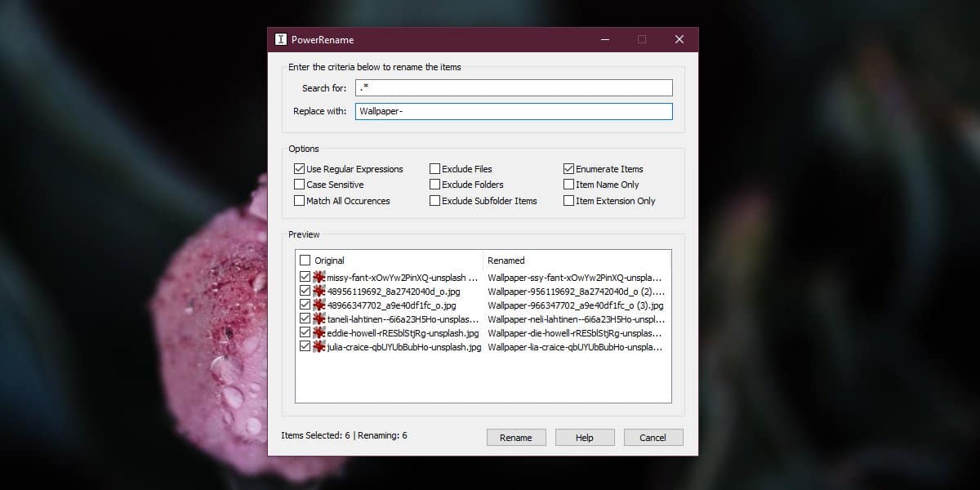The width and height of the screenshot is (980, 490).
Task: Click the file icon for taneli-lahtinen image
Action: point(319,319)
